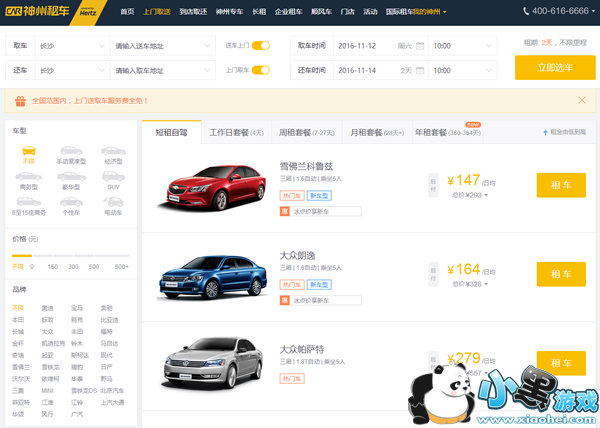Screen dimensions: 600x428
Task: Switch to the 年租套餐 tab
Action: tap(448, 133)
